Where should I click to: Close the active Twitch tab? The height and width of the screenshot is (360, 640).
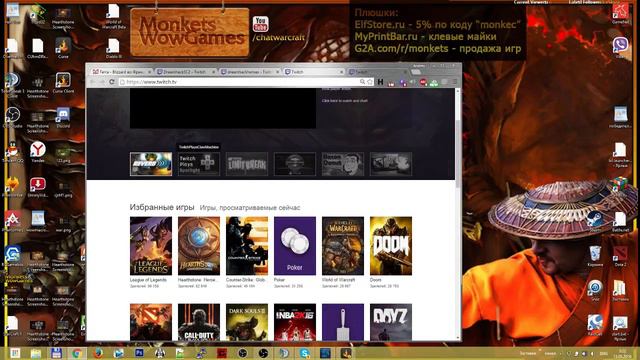pyautogui.click(x=342, y=72)
